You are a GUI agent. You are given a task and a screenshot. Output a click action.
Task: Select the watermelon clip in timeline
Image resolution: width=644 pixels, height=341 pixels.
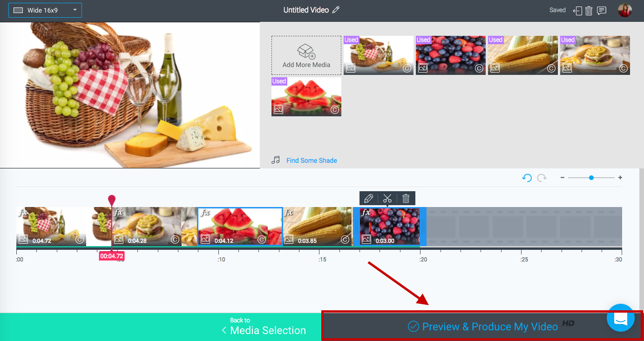pos(240,227)
